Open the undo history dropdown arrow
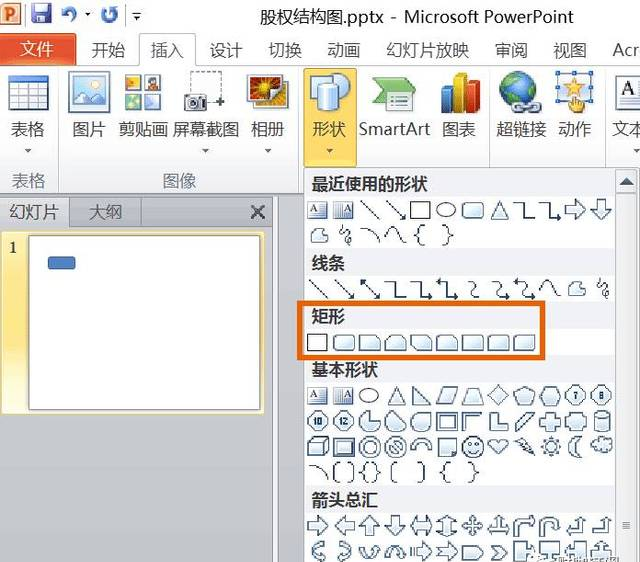The image size is (640, 562). [88, 15]
